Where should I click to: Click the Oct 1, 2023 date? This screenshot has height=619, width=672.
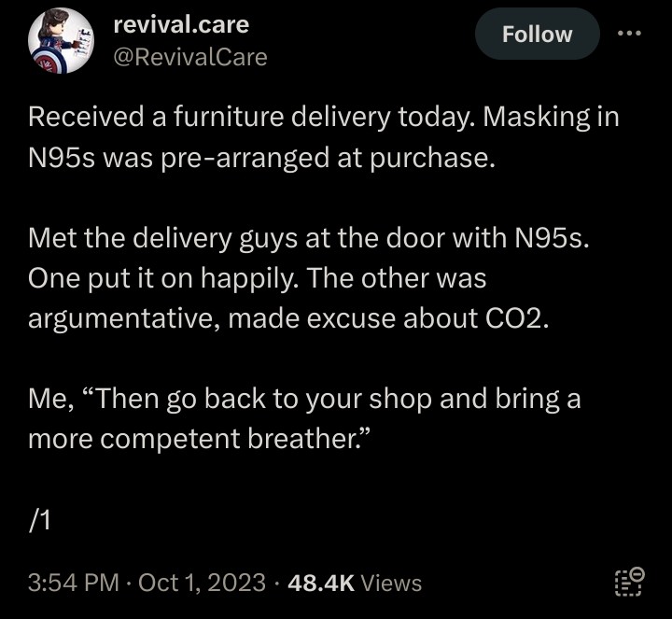[x=201, y=583]
